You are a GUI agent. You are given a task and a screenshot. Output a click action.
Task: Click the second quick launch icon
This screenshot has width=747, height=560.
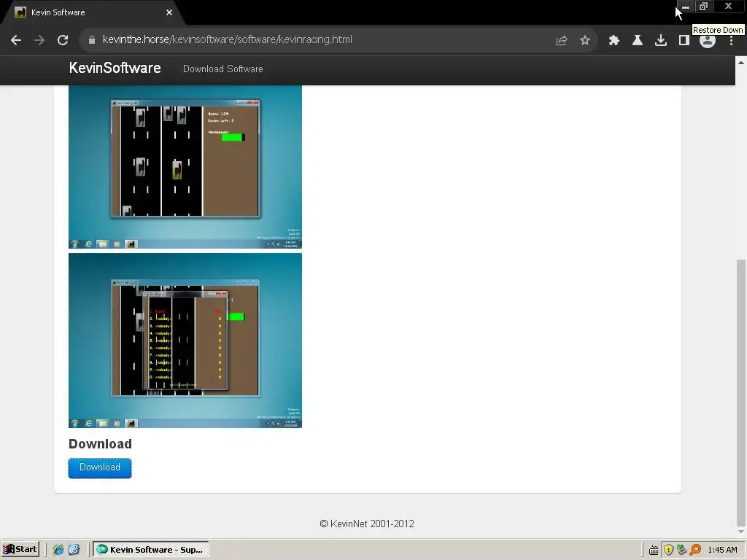point(74,550)
